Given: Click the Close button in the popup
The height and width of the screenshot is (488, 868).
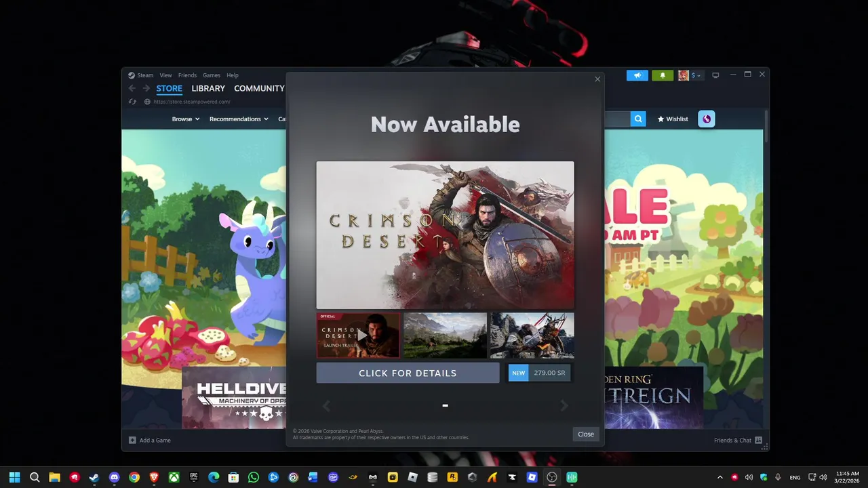Looking at the screenshot, I should point(586,434).
